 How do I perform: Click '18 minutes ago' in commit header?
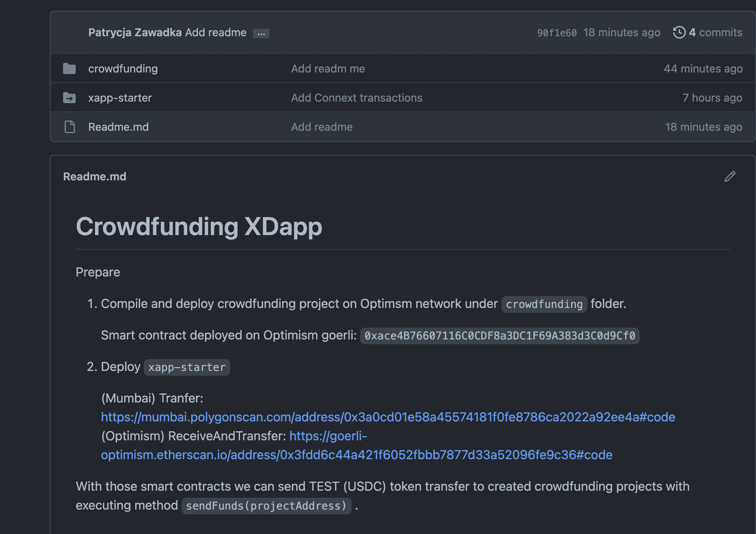tap(622, 32)
